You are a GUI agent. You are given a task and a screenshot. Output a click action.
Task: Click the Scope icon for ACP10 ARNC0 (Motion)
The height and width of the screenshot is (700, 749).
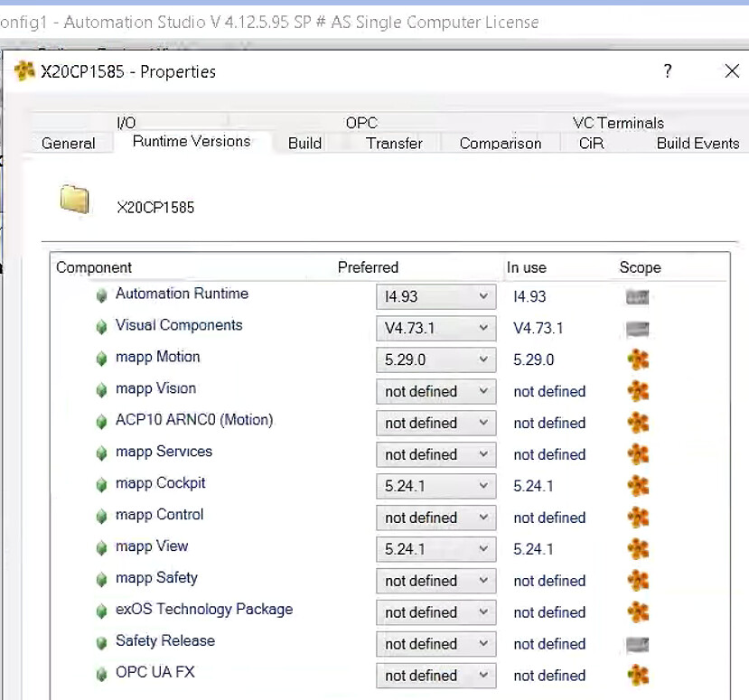[x=638, y=423]
